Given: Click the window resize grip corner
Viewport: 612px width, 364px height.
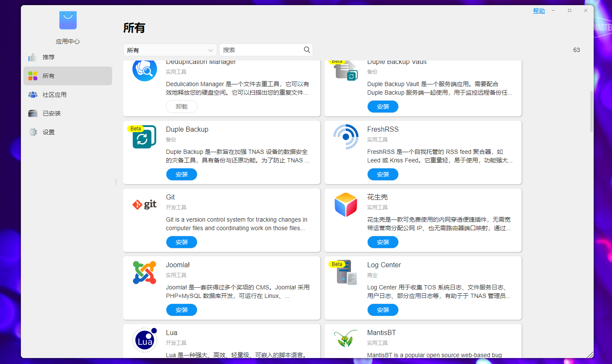Looking at the screenshot, I should (x=590, y=355).
